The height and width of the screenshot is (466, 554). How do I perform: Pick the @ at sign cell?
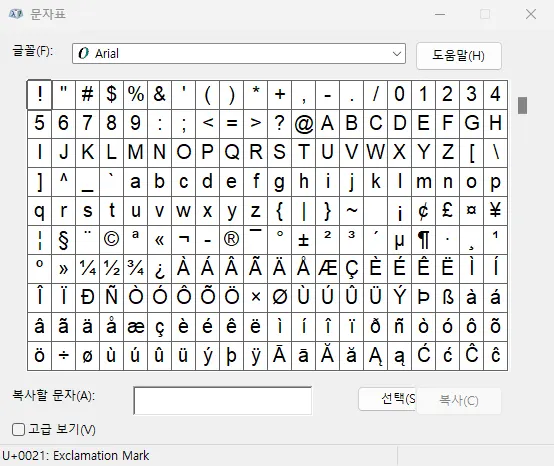click(x=303, y=124)
